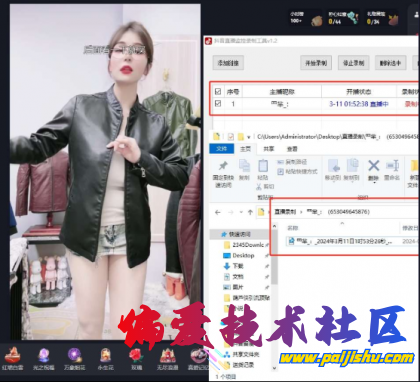Viewport: 420px width, 382px height.
Task: Open the quick access toolbar dropdown arrow
Action: point(249,137)
